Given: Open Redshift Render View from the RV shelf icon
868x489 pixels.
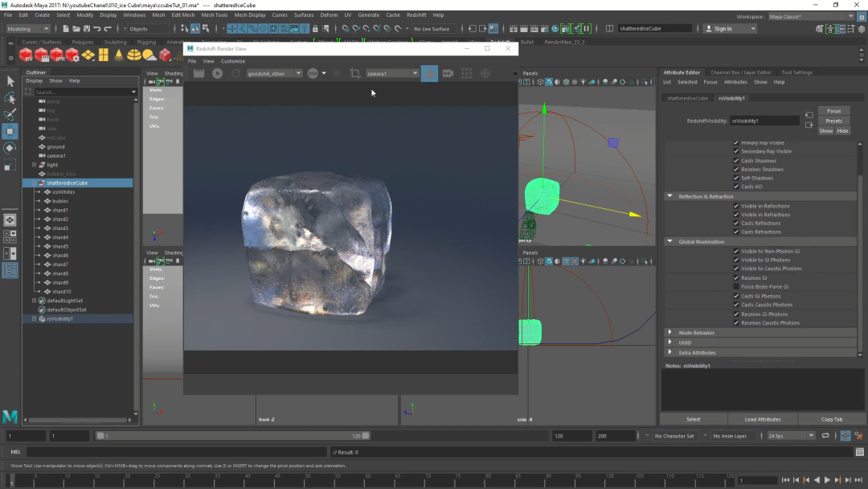Looking at the screenshot, I should click(x=26, y=55).
